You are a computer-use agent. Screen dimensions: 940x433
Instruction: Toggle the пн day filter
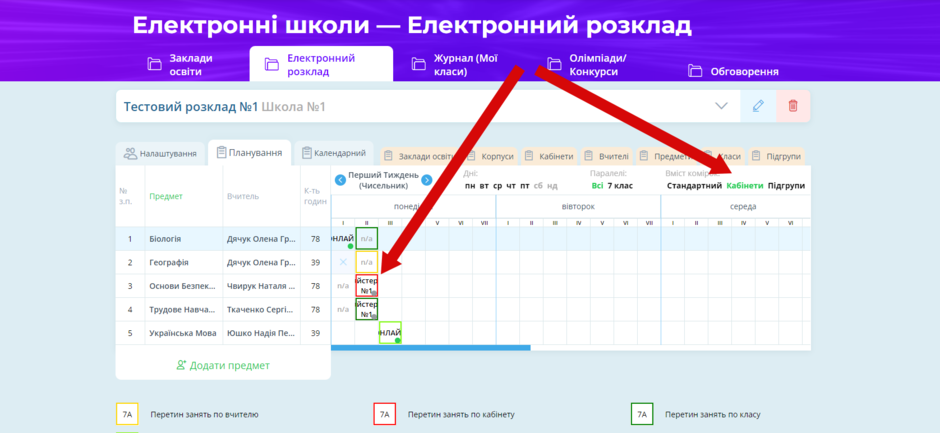pyautogui.click(x=469, y=186)
